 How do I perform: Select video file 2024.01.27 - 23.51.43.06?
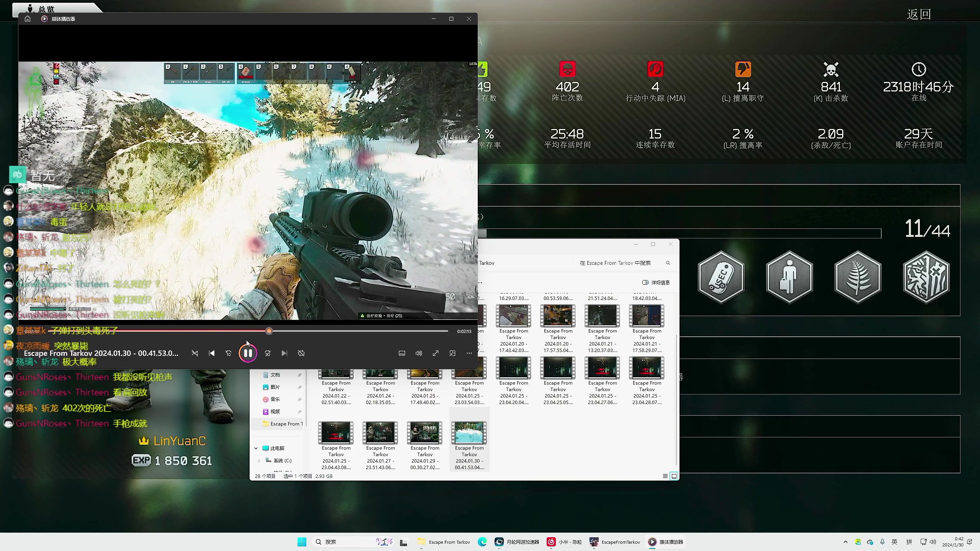(381, 445)
